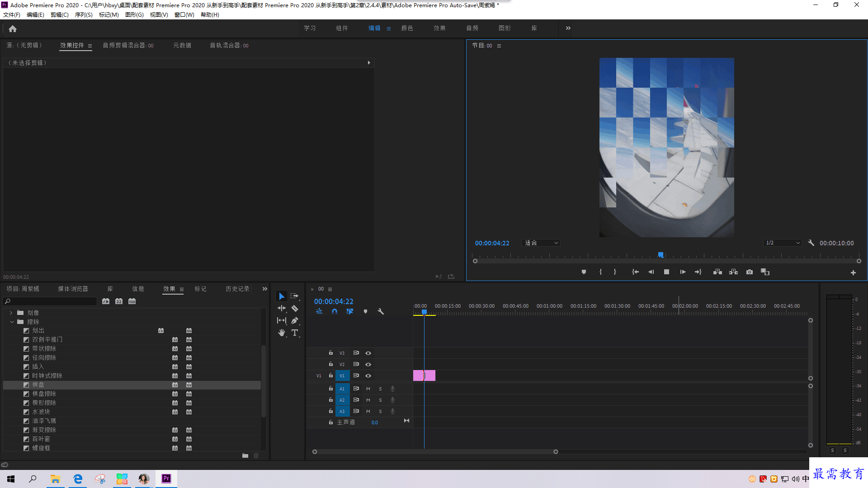This screenshot has width=868, height=488.
Task: Export frame with camera icon
Action: [x=750, y=272]
